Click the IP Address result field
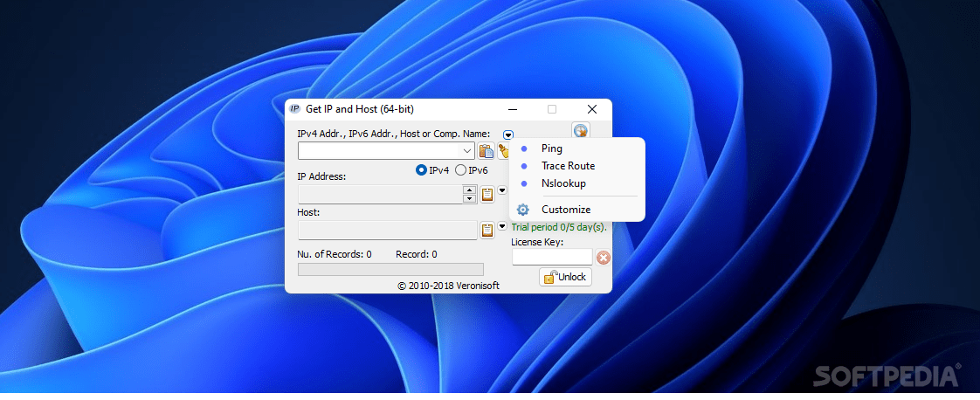Image resolution: width=980 pixels, height=400 pixels. click(381, 195)
